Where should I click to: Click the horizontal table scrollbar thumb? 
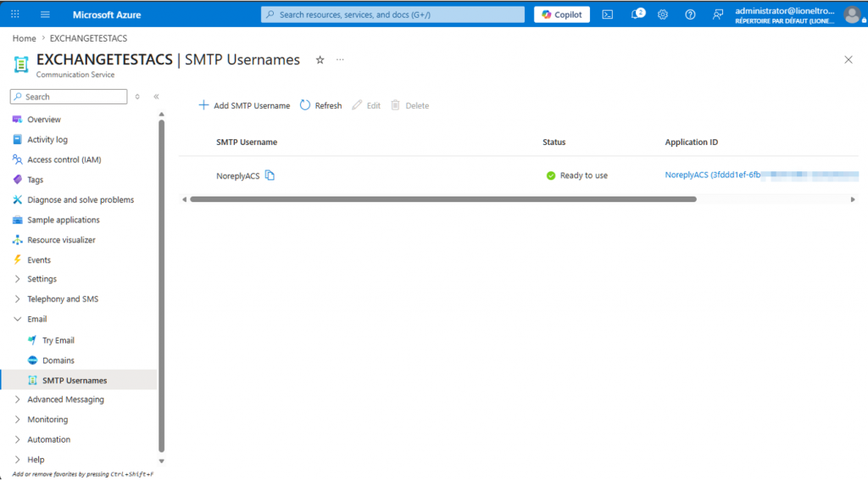tap(442, 199)
